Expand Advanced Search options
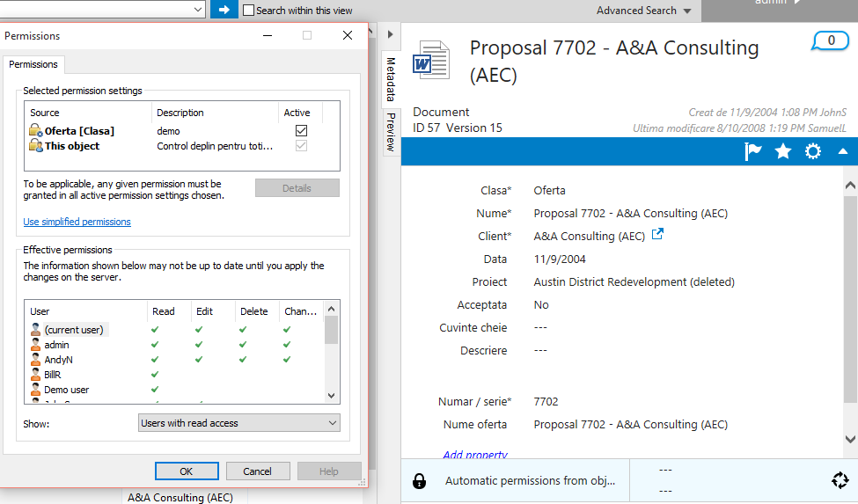858x504 pixels. coord(643,11)
